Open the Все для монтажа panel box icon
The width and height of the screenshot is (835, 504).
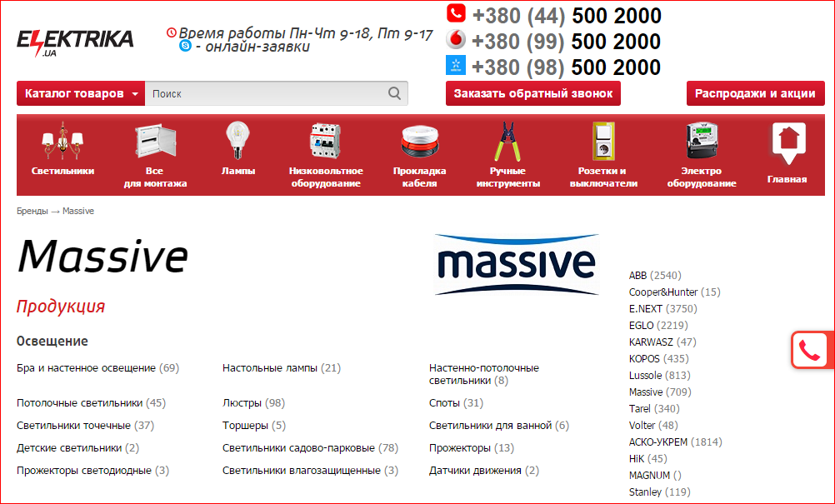point(155,141)
